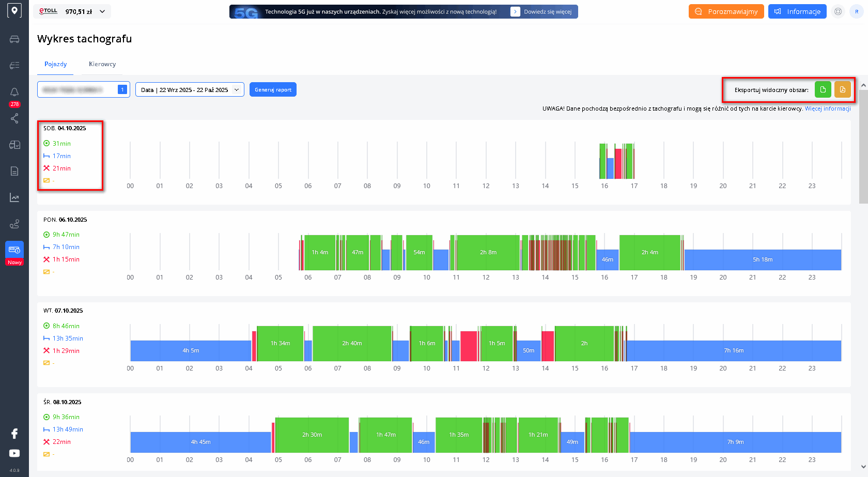Open the vehicle selector dropdown
Image resolution: width=868 pixels, height=477 pixels.
point(83,90)
